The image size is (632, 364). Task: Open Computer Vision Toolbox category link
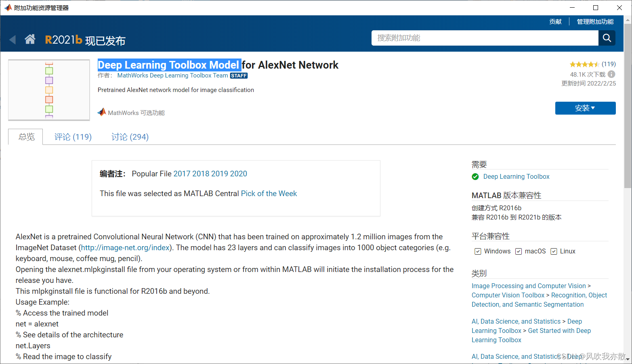pyautogui.click(x=508, y=295)
